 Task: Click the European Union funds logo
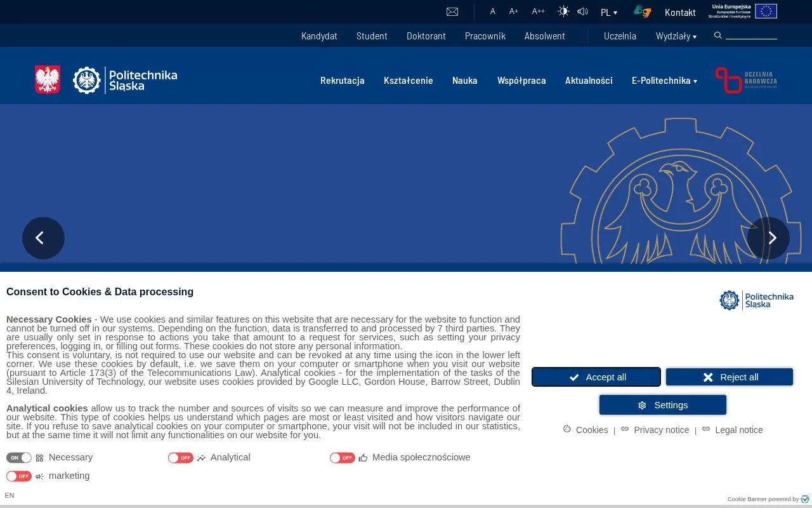(x=743, y=11)
